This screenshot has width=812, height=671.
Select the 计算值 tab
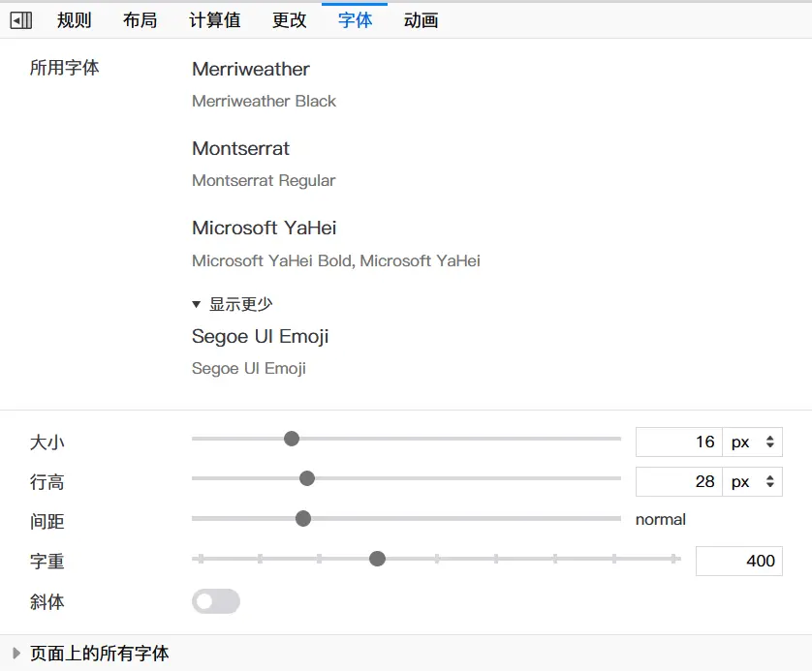coord(214,20)
